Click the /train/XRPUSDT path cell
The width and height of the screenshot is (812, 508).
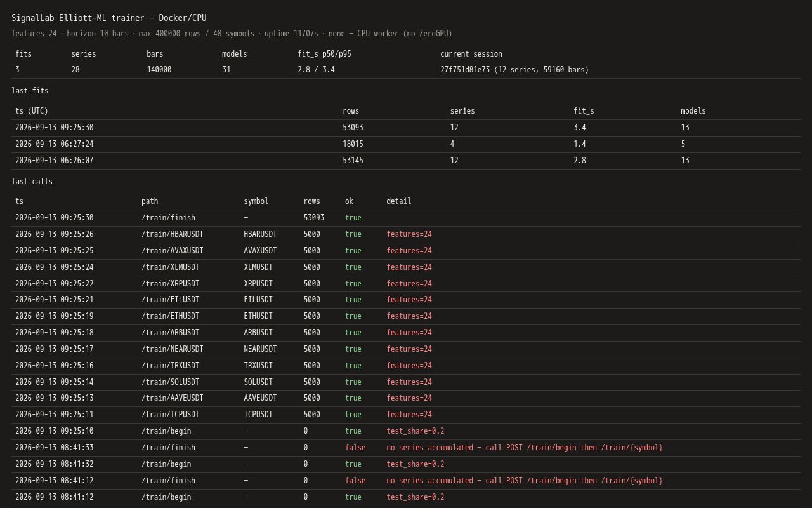click(170, 284)
